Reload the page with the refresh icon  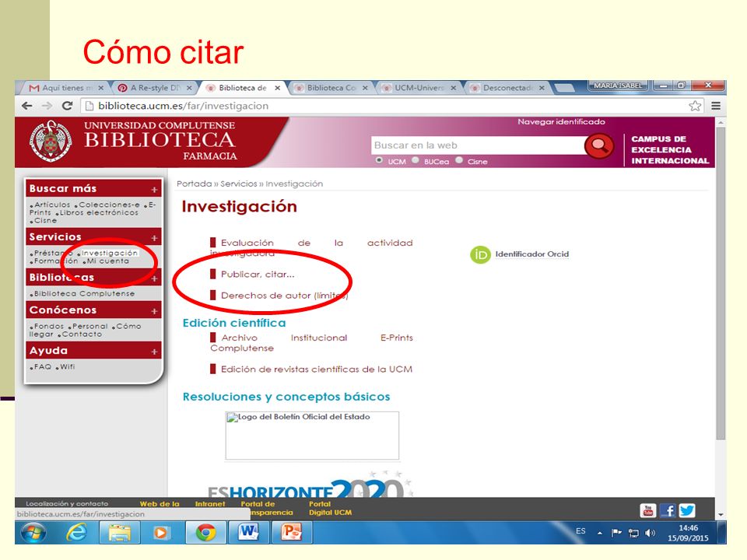point(67,106)
